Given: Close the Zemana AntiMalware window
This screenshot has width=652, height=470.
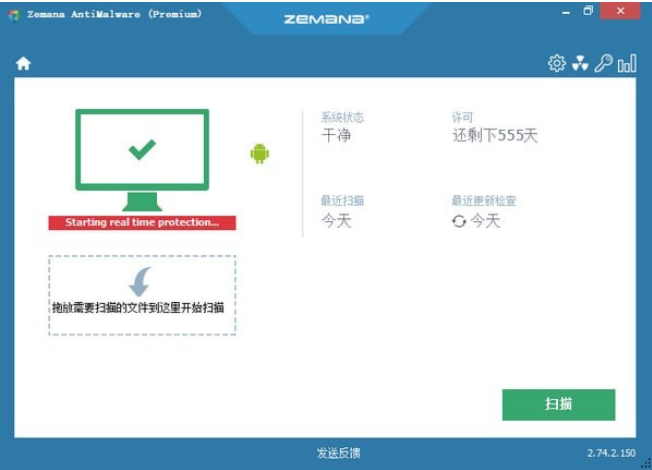Looking at the screenshot, I should 620,11.
